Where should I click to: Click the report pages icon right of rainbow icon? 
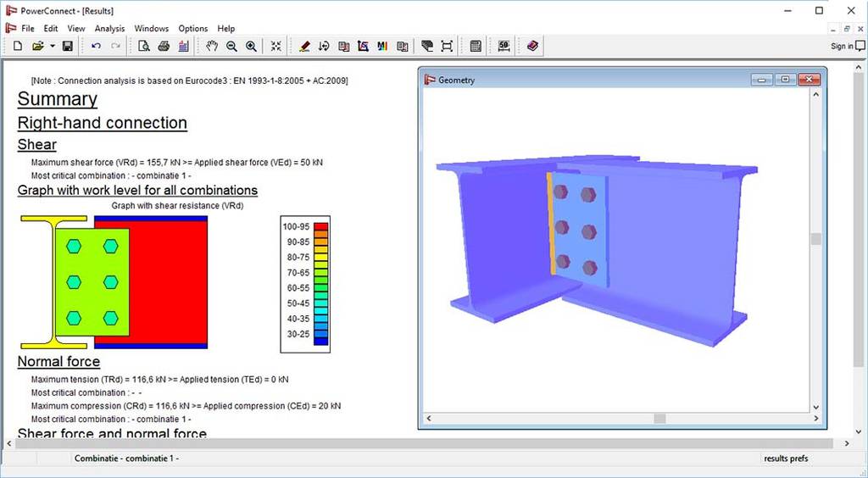click(403, 46)
